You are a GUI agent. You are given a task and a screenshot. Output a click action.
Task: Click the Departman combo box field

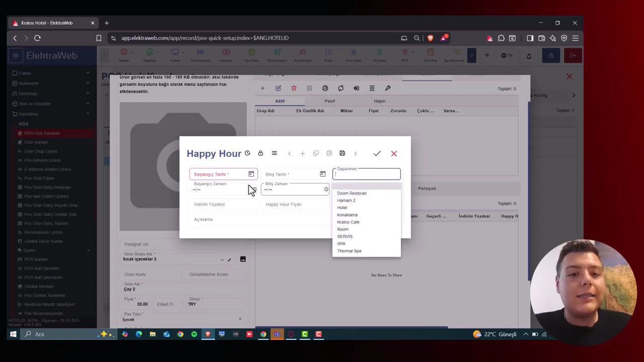click(366, 174)
